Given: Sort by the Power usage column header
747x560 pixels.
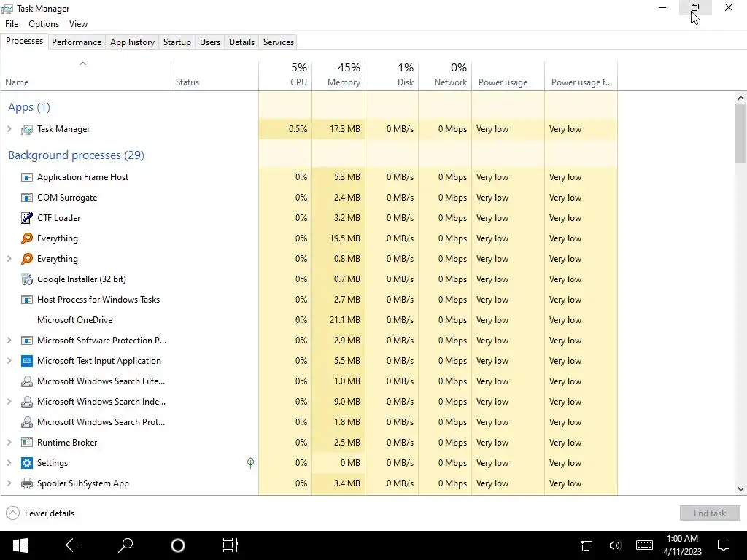Looking at the screenshot, I should tap(508, 75).
